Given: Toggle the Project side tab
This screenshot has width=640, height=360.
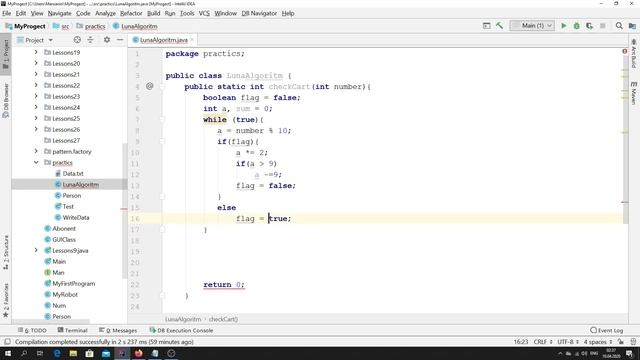Looking at the screenshot, I should click(6, 54).
